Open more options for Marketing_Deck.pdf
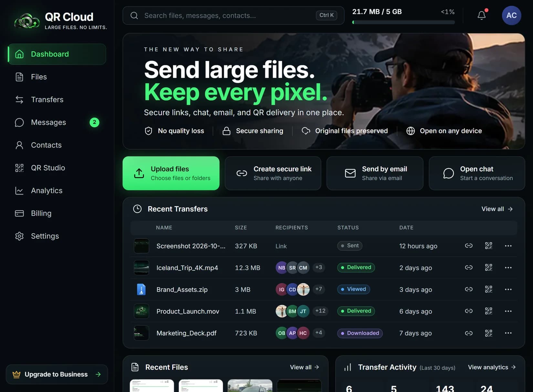 [508, 333]
